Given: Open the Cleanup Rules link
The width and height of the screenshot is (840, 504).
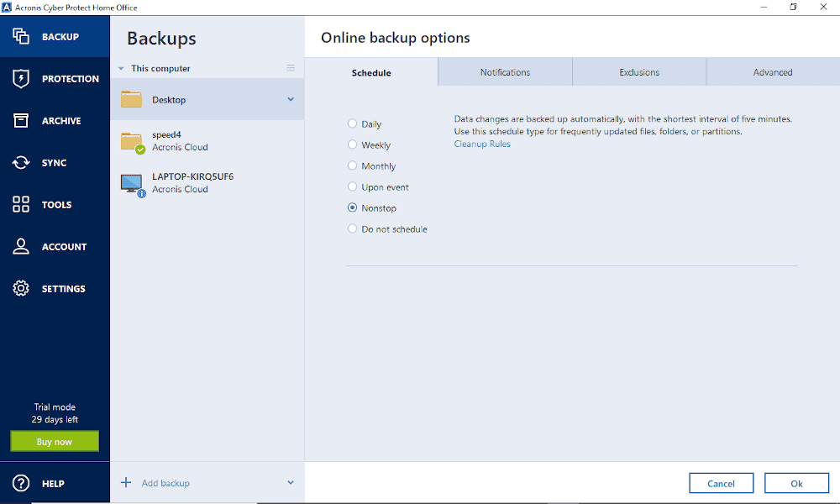Looking at the screenshot, I should click(x=482, y=144).
